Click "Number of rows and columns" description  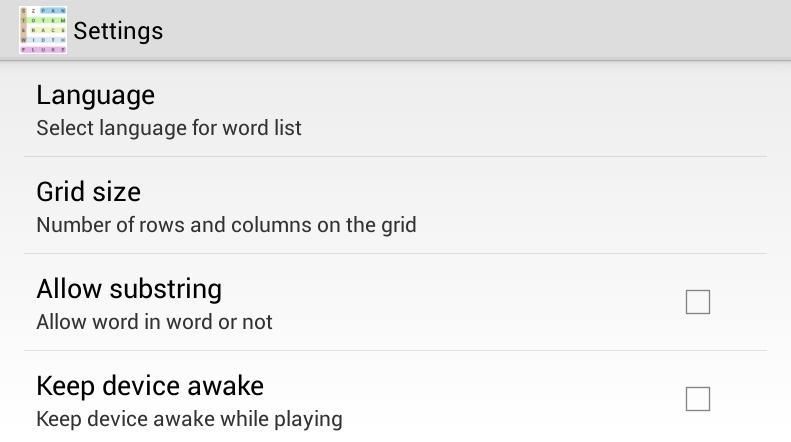pos(226,225)
